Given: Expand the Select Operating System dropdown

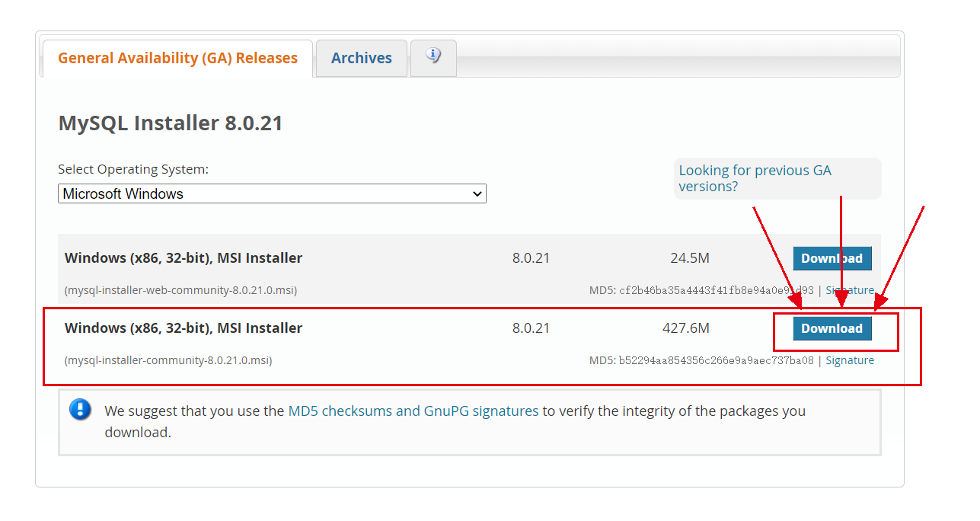Looking at the screenshot, I should pos(272,193).
